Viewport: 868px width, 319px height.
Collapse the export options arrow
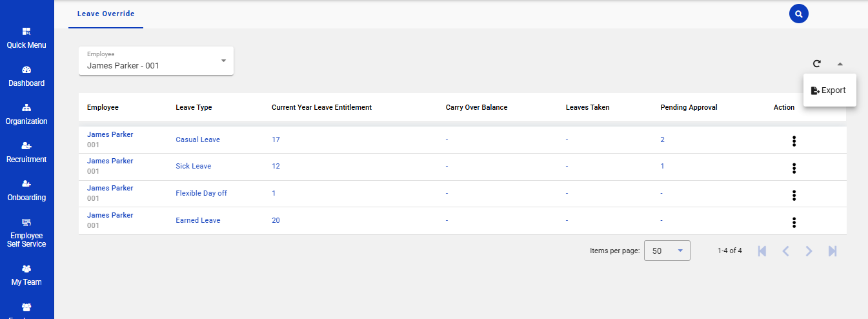pos(840,64)
